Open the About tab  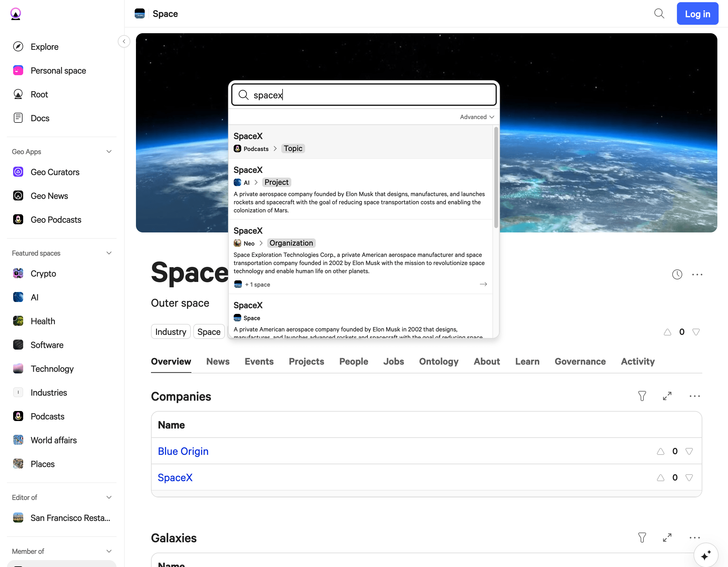coord(487,361)
